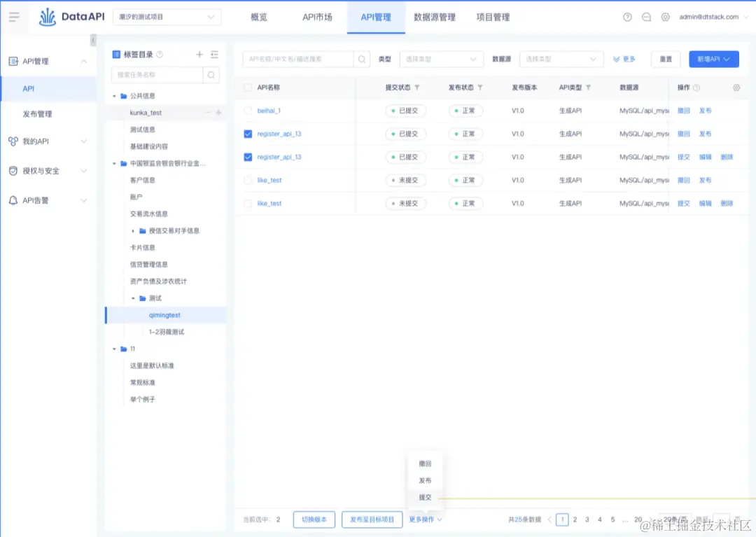Click the directory list toggle icon
The width and height of the screenshot is (756, 537).
click(215, 55)
